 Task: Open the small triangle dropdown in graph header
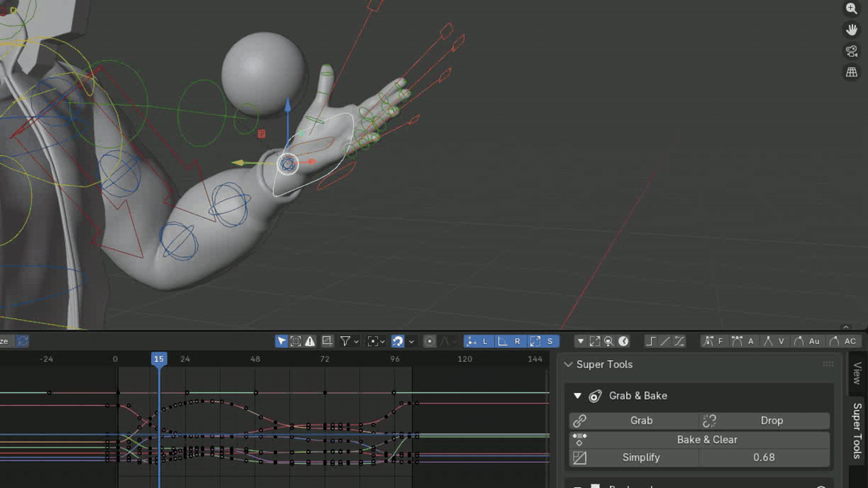click(580, 341)
